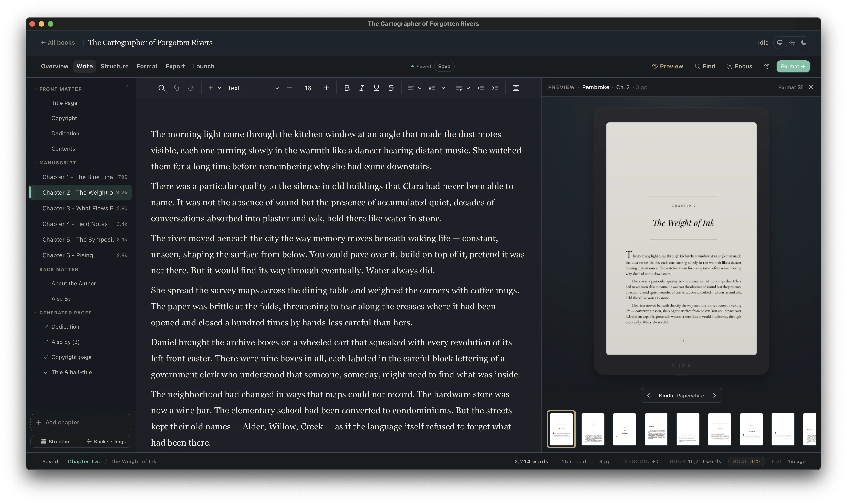Switch to dark theme with moon icon
This screenshot has height=504, width=847.
(804, 42)
